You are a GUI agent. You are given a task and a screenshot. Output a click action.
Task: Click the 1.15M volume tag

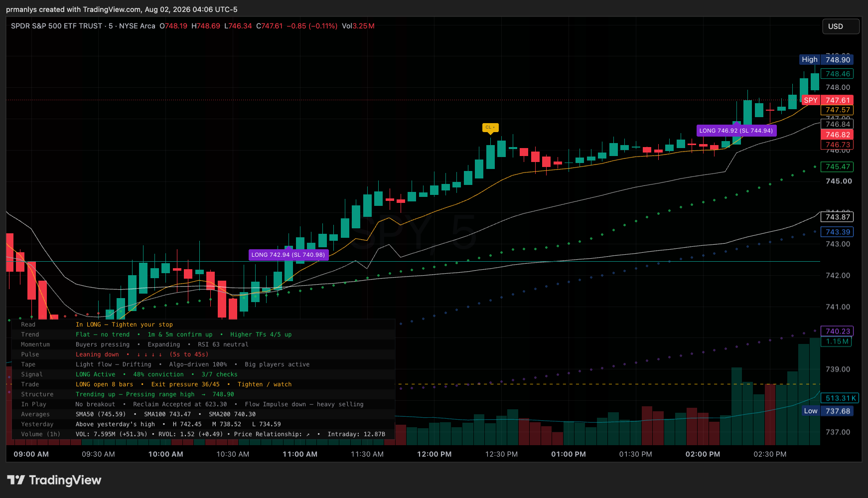coord(837,341)
